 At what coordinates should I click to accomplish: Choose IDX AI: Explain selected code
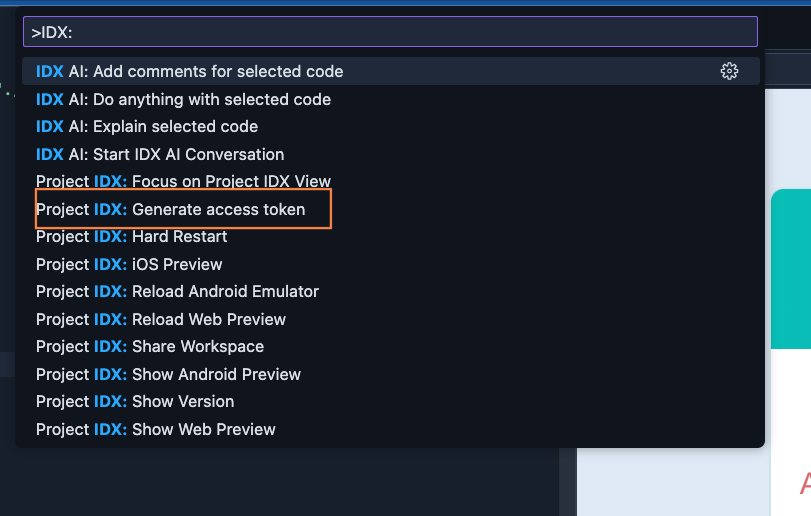pyautogui.click(x=391, y=127)
